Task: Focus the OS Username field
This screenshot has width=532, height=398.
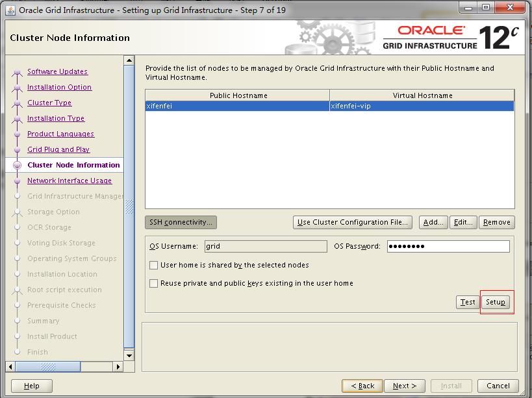Action: click(266, 247)
